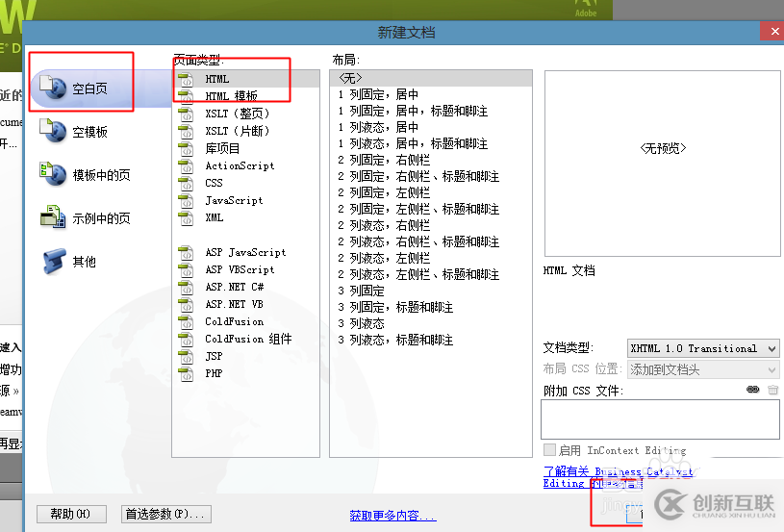Open the 文档类型 XHTML 1.0 Transitional dropdown
This screenshot has width=784, height=532.
[x=703, y=348]
